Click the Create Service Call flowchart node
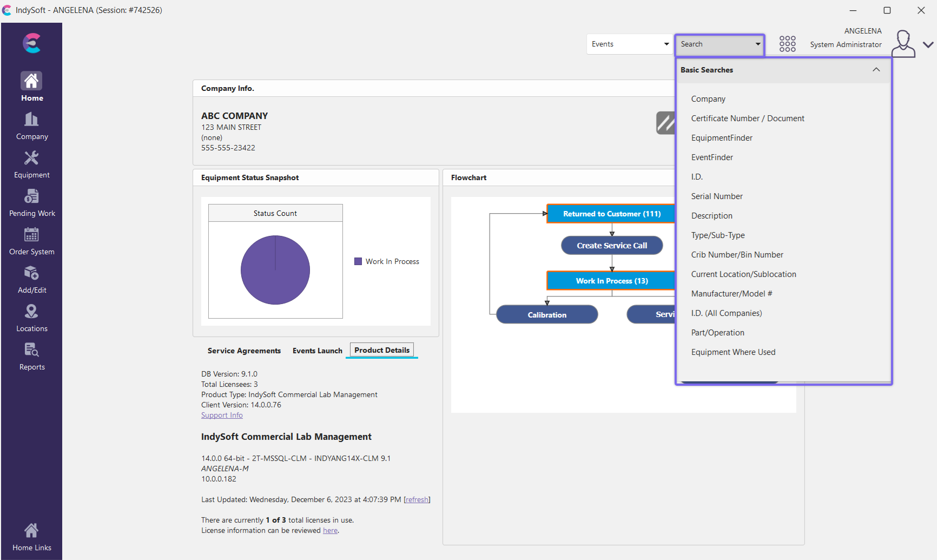This screenshot has height=560, width=937. pyautogui.click(x=611, y=246)
